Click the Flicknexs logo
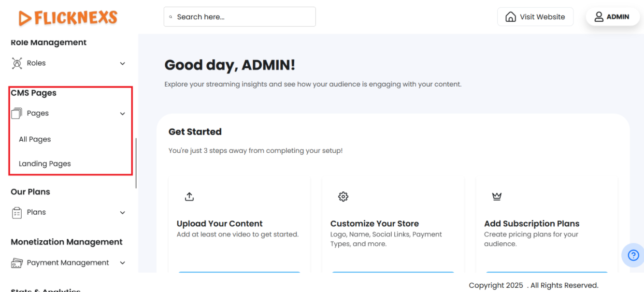Image resolution: width=644 pixels, height=292 pixels. click(68, 18)
